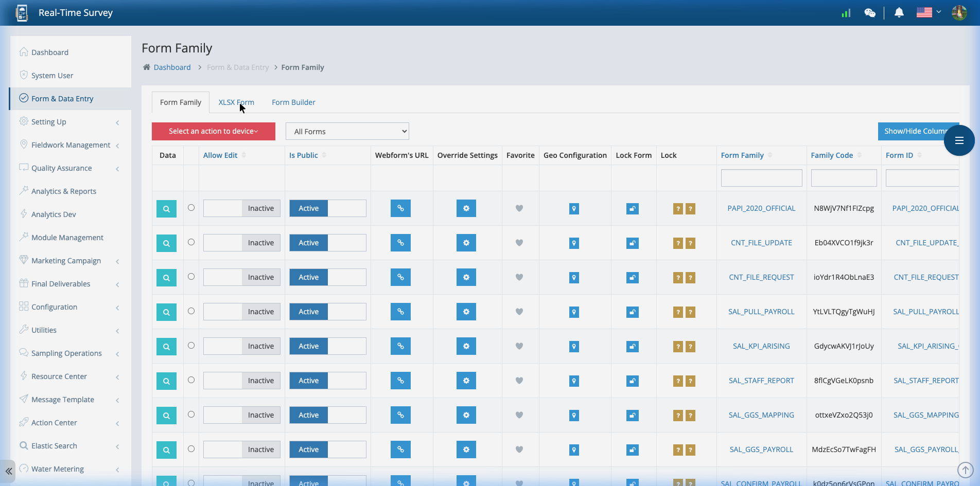Open the All Forms dropdown
Image resolution: width=980 pixels, height=486 pixels.
(x=347, y=131)
